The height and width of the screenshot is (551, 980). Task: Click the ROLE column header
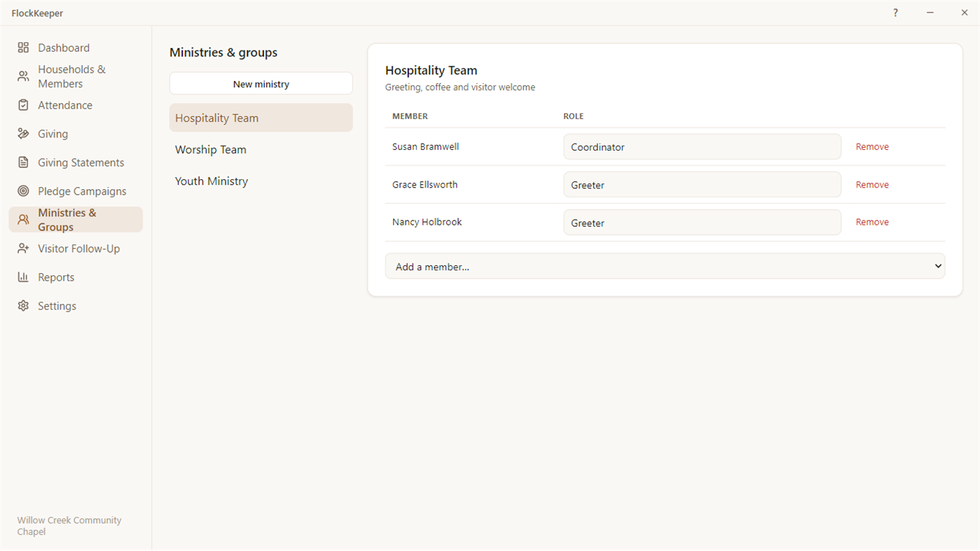pos(573,116)
